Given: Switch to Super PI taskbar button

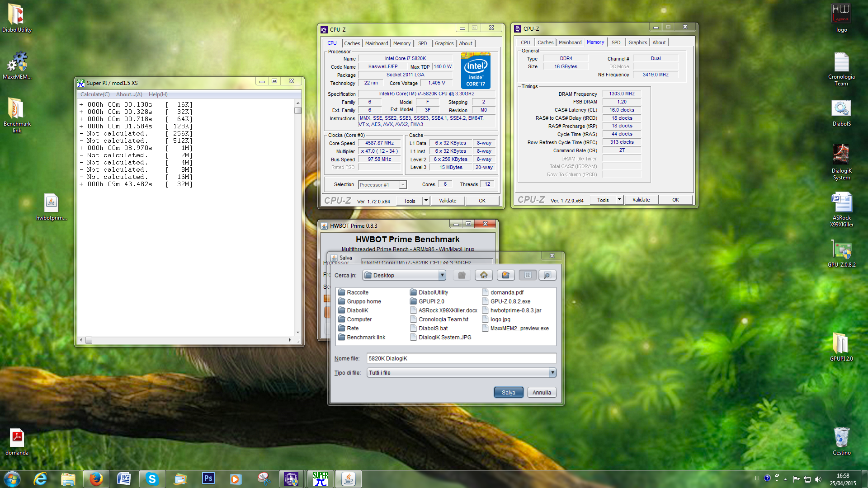Looking at the screenshot, I should tap(320, 479).
